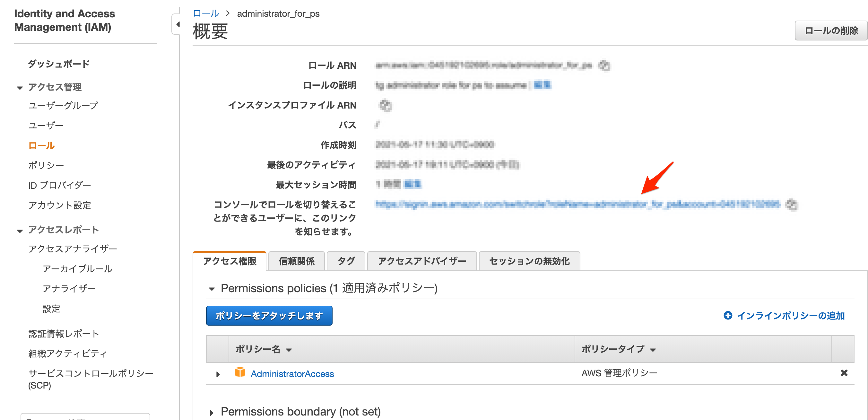Click the plus icon for インラインポリシーの追加
Screen dimensions: 868x420
pyautogui.click(x=727, y=316)
